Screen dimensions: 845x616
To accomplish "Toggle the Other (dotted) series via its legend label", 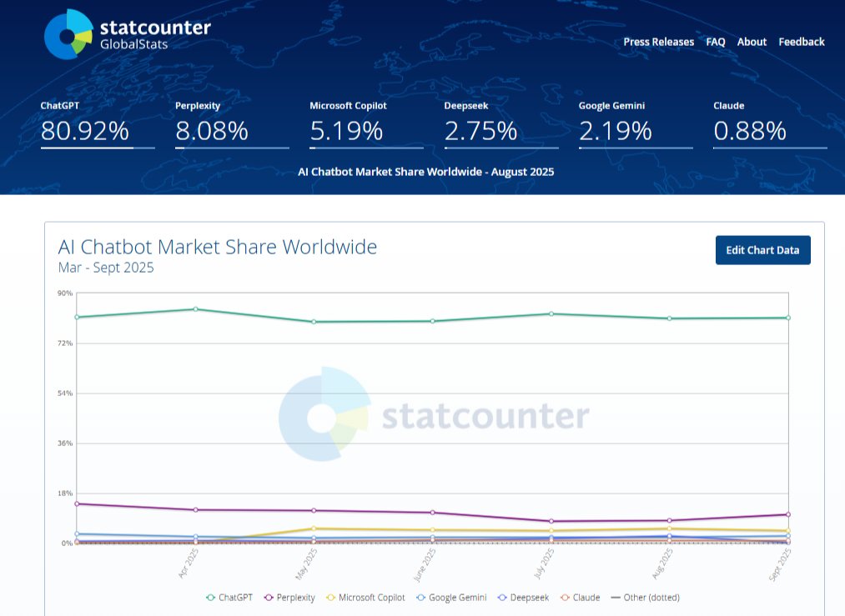I will [653, 598].
